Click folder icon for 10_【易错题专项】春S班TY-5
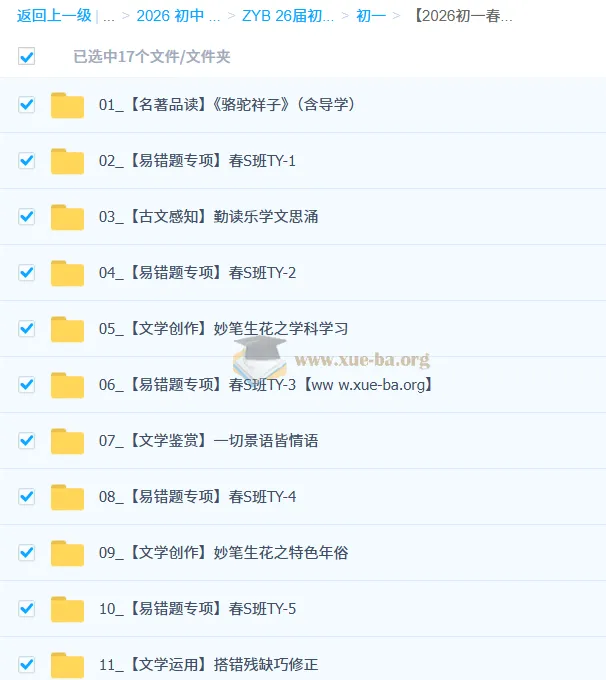 pyautogui.click(x=67, y=609)
